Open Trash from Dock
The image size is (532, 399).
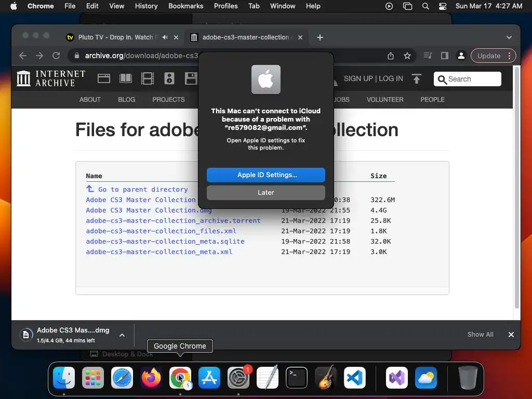[x=468, y=378]
